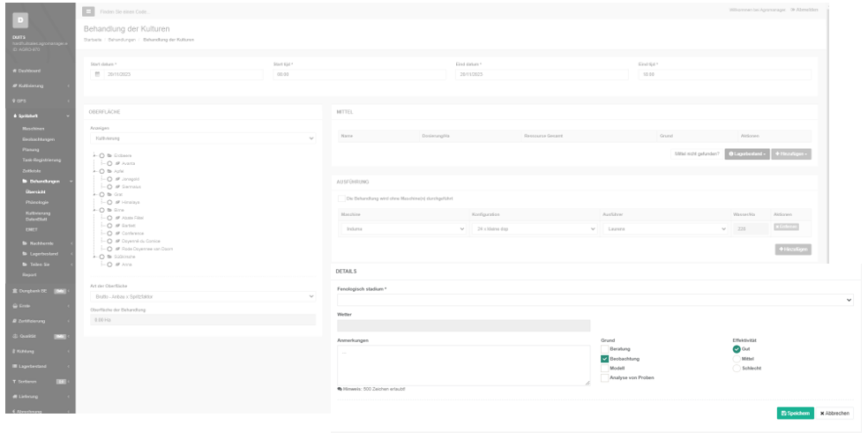The width and height of the screenshot is (868, 440).
Task: Open Planung in the sidebar
Action: 31,149
